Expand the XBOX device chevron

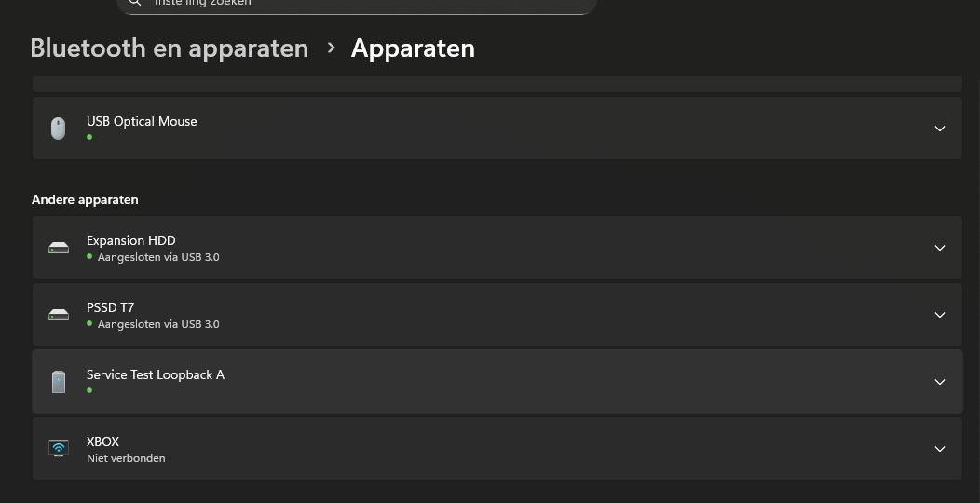click(939, 449)
